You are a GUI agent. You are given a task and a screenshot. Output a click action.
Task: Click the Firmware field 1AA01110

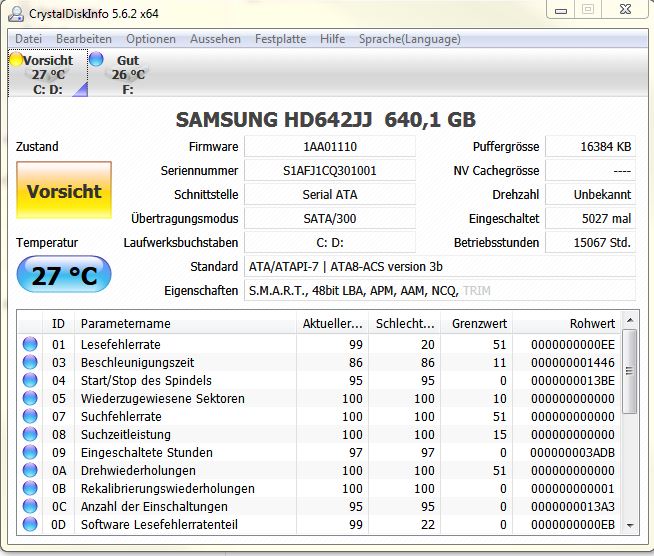point(330,146)
